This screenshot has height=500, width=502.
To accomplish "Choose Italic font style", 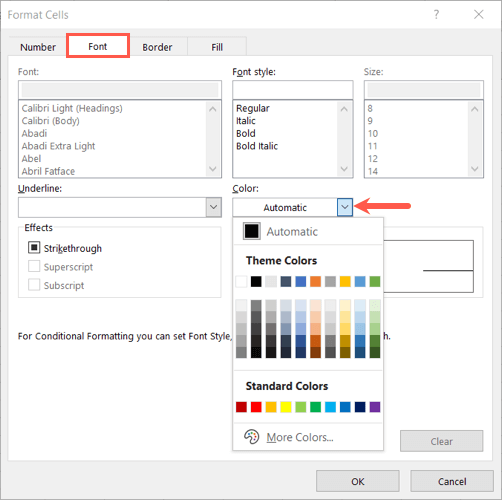I will pos(246,121).
